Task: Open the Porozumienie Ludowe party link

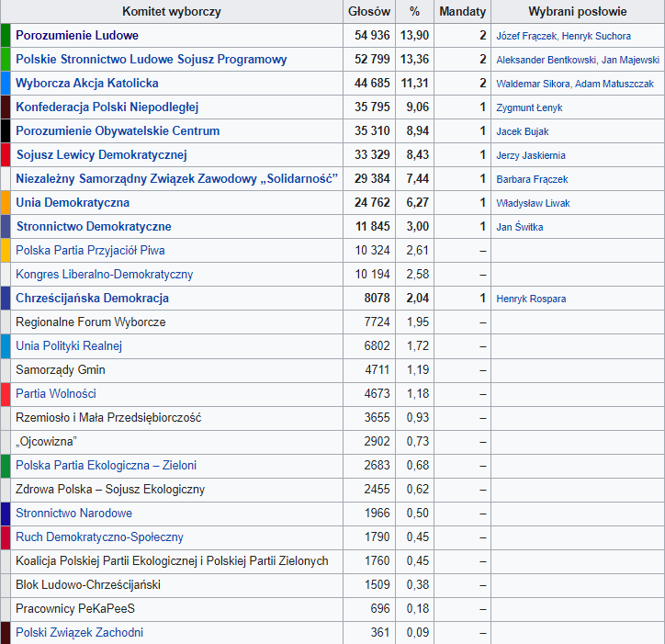Action: tap(77, 36)
